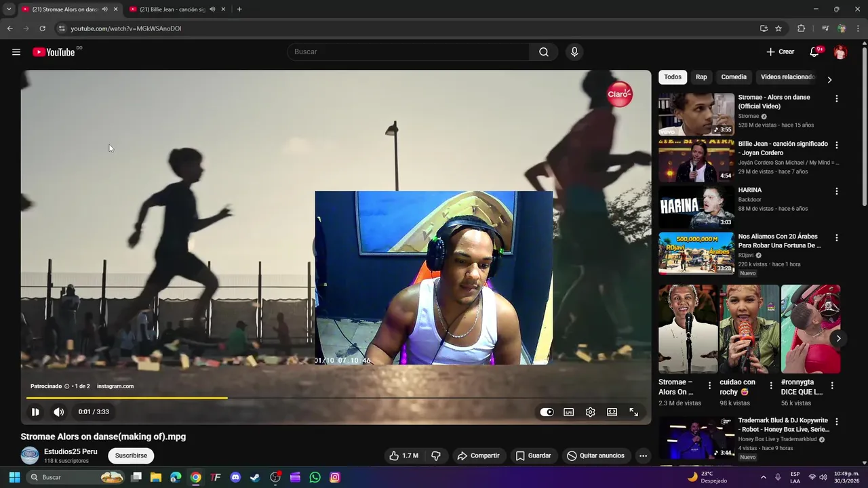Image resolution: width=868 pixels, height=488 pixels.
Task: Open WhatsApp from the taskbar
Action: pos(315,477)
